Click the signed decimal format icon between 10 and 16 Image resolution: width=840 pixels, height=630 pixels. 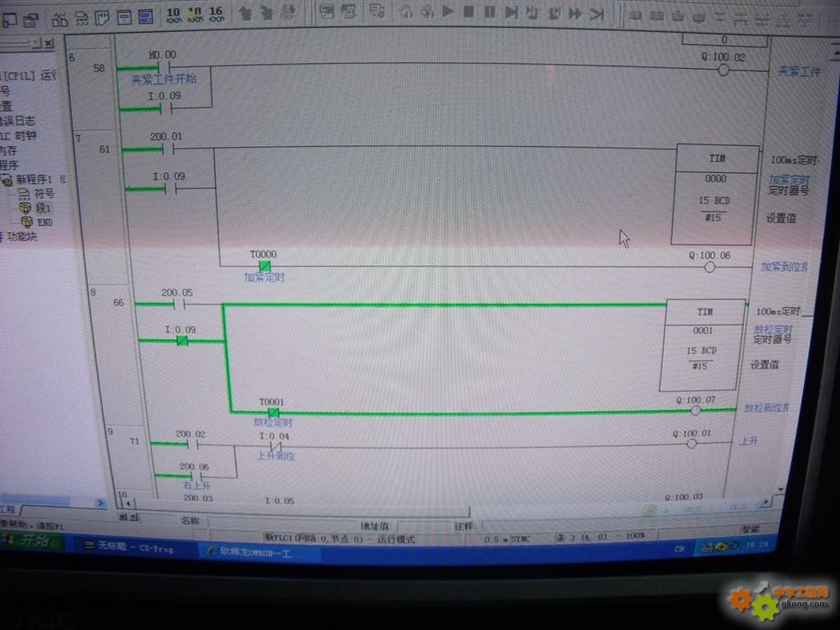click(195, 15)
